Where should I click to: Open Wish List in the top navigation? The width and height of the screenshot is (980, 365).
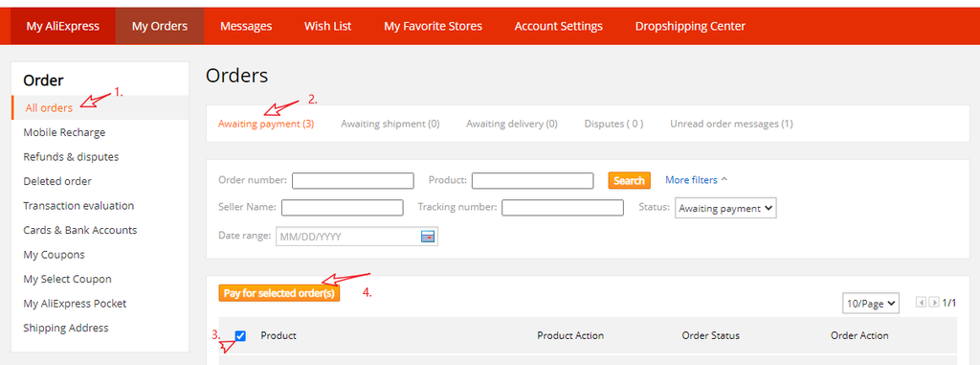pyautogui.click(x=327, y=26)
